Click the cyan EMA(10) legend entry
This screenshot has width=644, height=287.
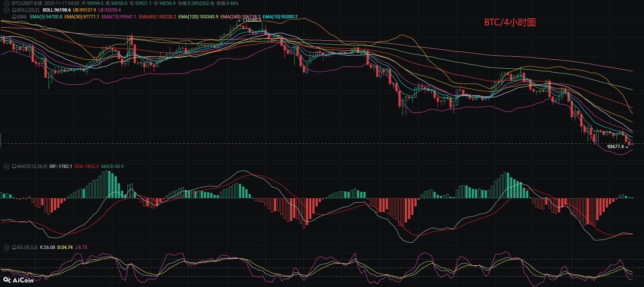(x=280, y=17)
